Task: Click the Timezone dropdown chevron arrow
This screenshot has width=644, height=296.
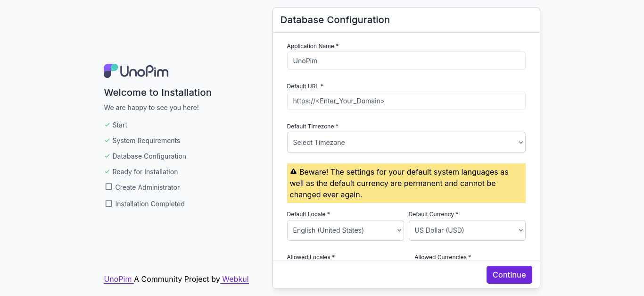Action: tap(520, 143)
